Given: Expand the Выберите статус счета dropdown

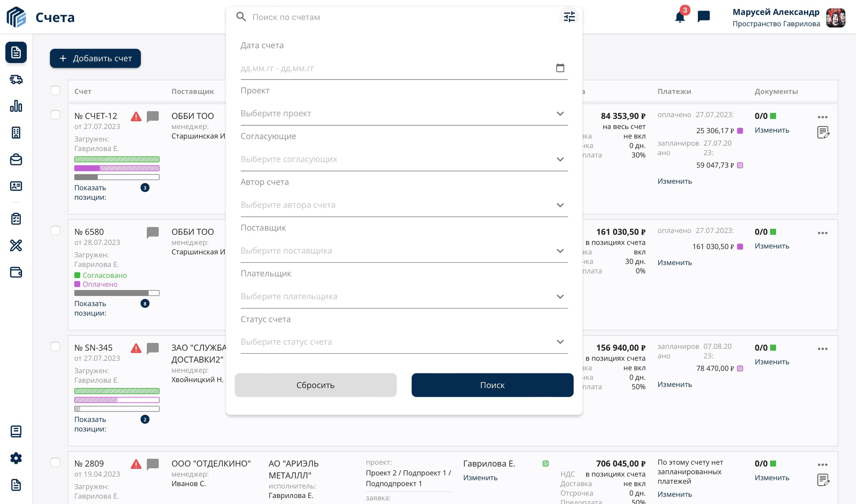Looking at the screenshot, I should pos(404,342).
